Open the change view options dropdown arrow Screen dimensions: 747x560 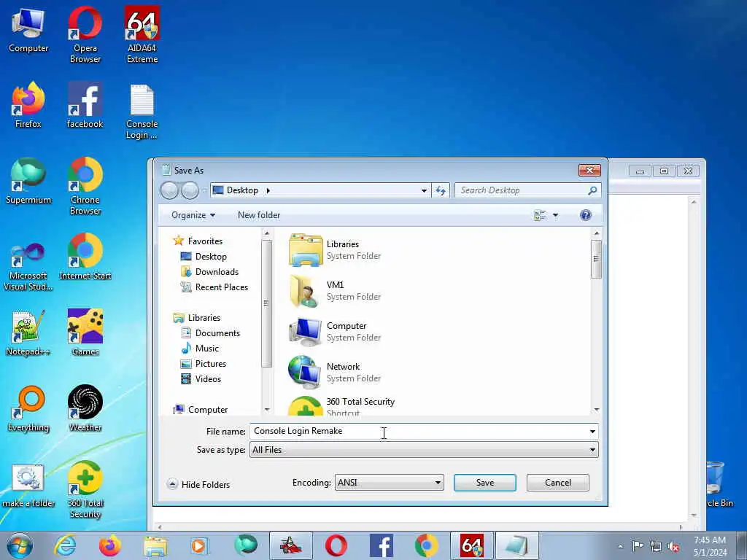tap(555, 215)
